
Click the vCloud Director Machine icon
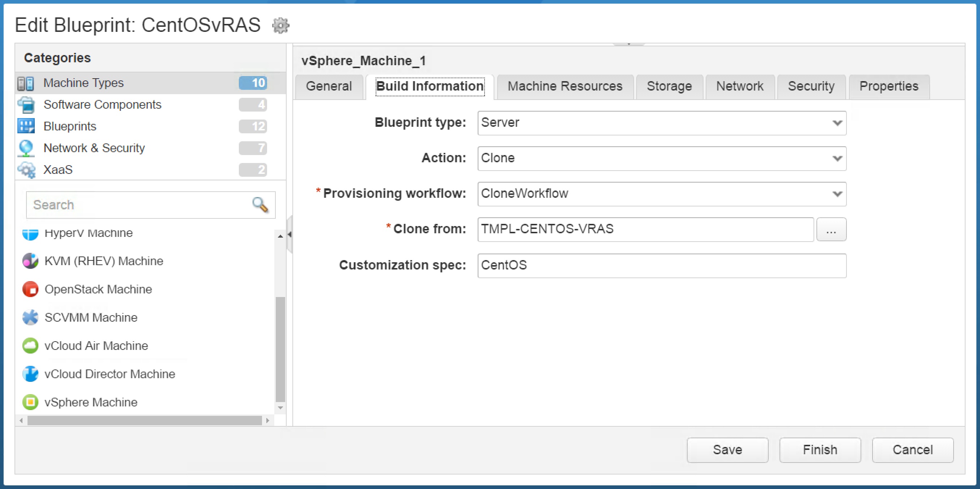[30, 373]
